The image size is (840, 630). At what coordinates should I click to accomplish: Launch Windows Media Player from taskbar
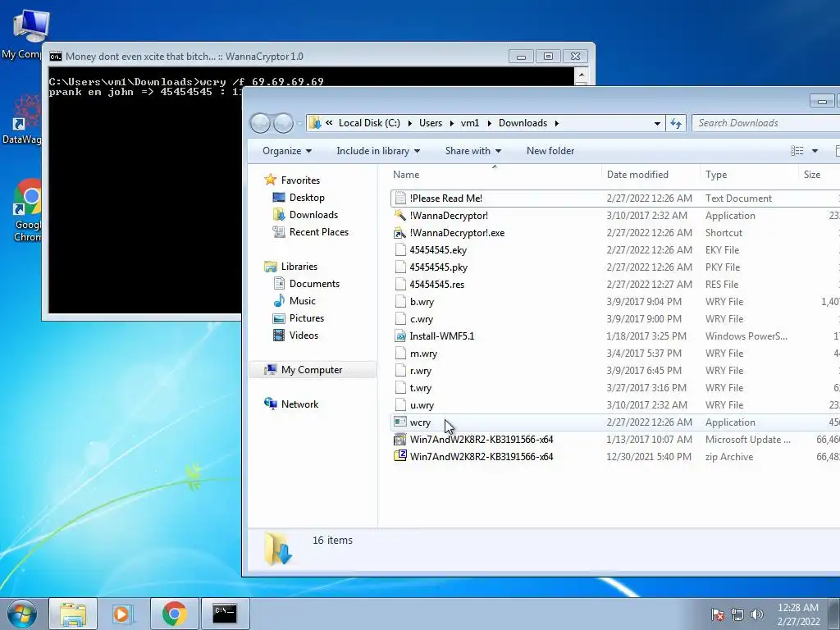[123, 614]
